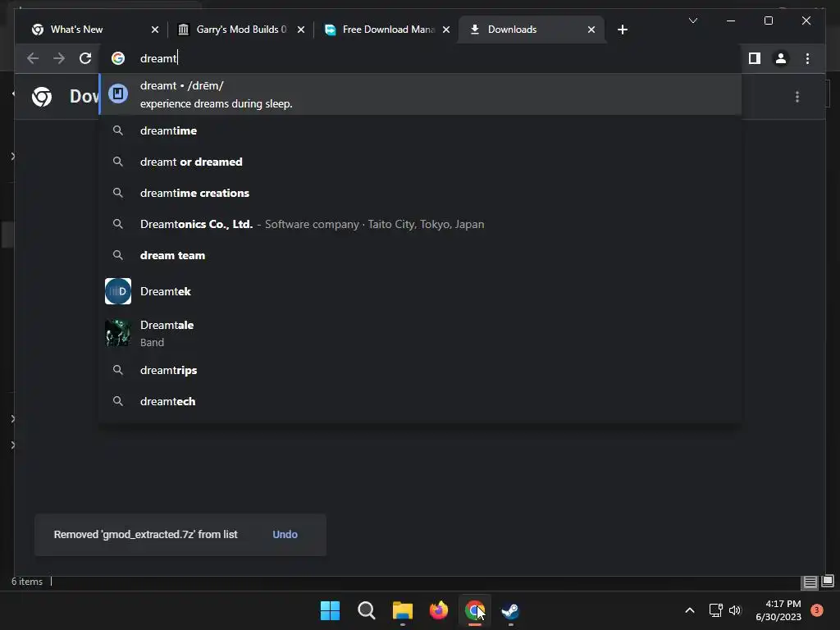Show hidden system tray icons
This screenshot has width=840, height=630.
point(690,610)
